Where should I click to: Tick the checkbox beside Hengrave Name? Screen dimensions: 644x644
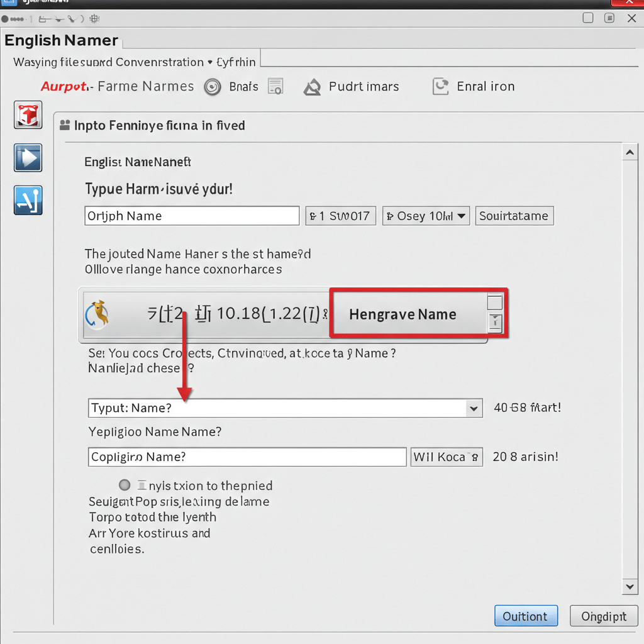tap(495, 302)
